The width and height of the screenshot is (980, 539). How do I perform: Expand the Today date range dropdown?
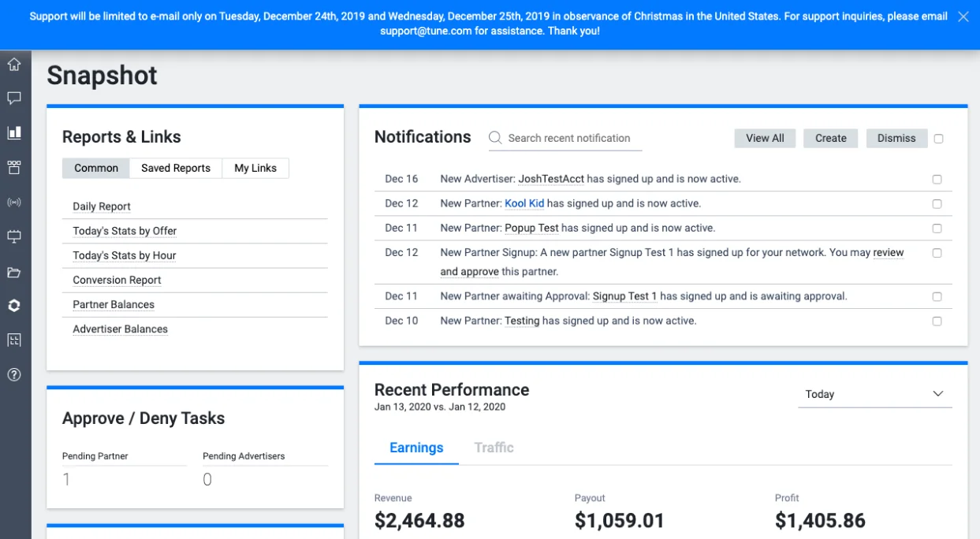874,394
